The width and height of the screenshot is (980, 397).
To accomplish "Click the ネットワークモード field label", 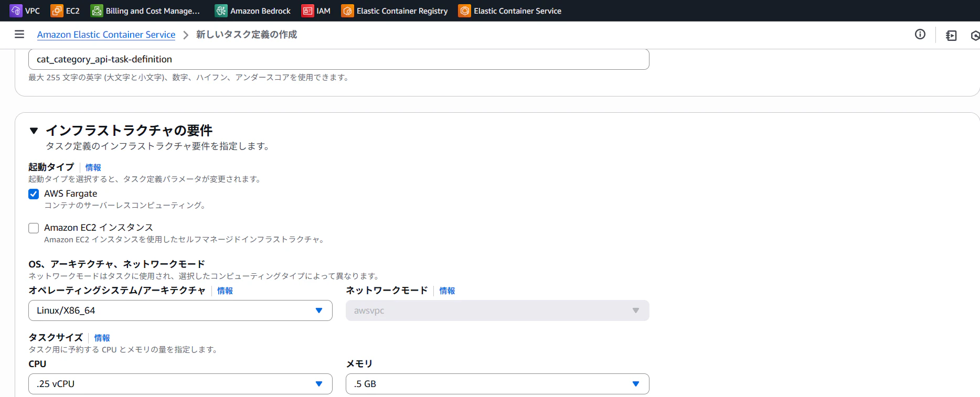I will coord(387,290).
